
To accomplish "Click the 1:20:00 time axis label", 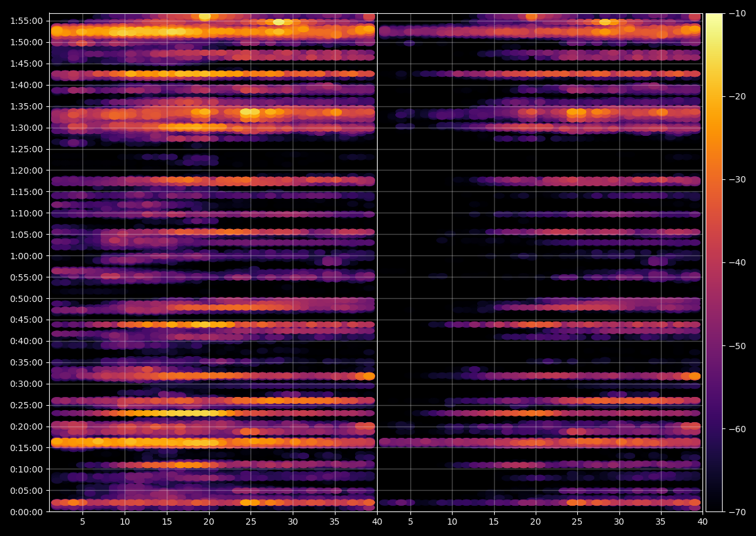I will 26,170.
